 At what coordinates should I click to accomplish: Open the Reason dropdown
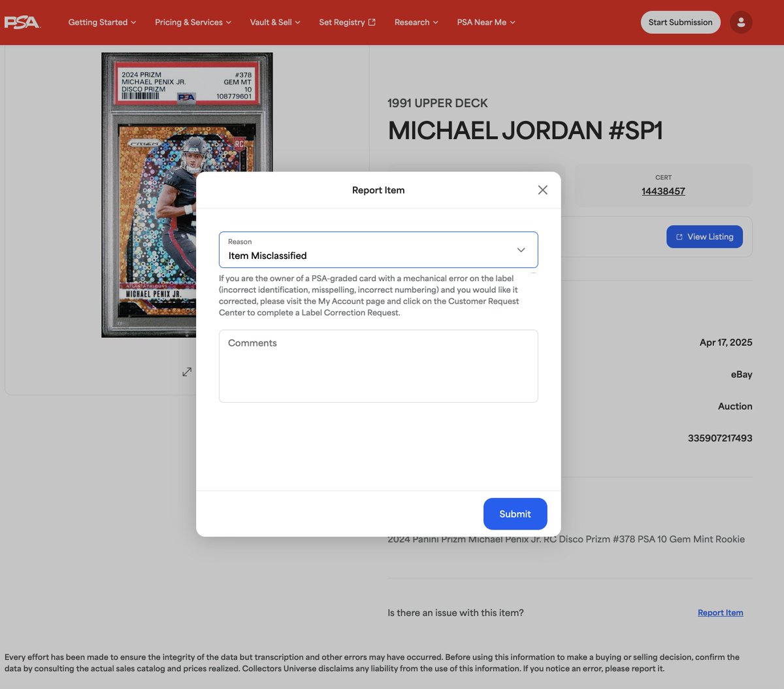tap(378, 250)
